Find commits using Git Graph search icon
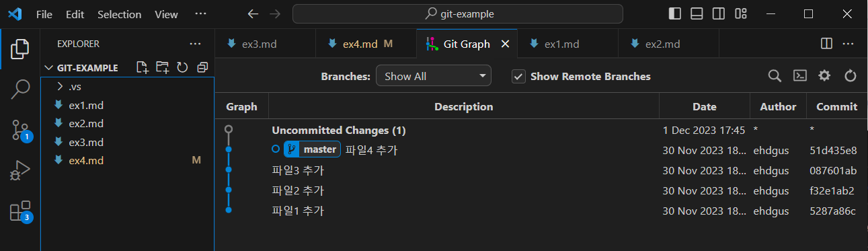 tap(775, 76)
